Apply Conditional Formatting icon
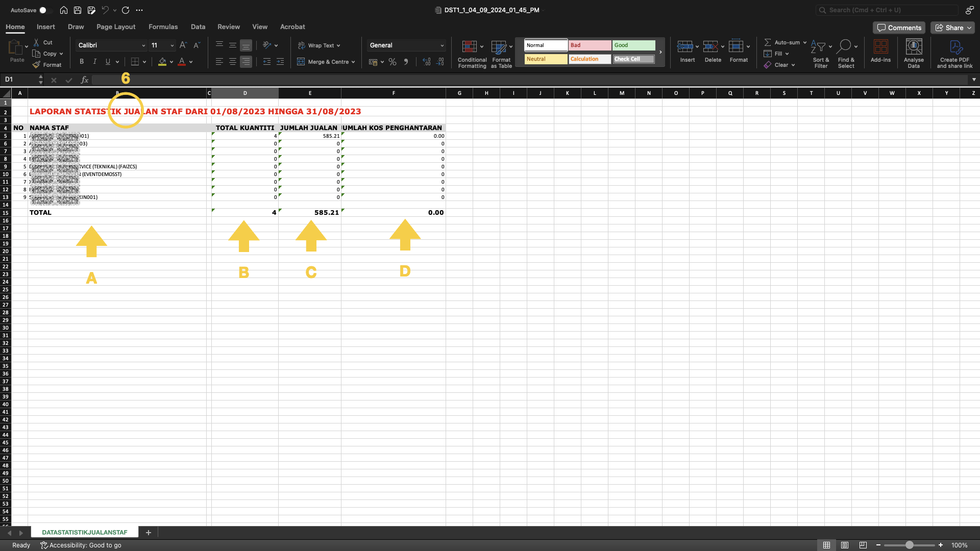 (x=469, y=47)
